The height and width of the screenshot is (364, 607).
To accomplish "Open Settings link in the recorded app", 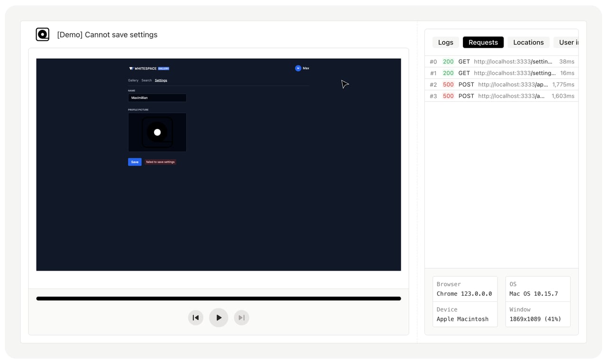I will [x=161, y=81].
